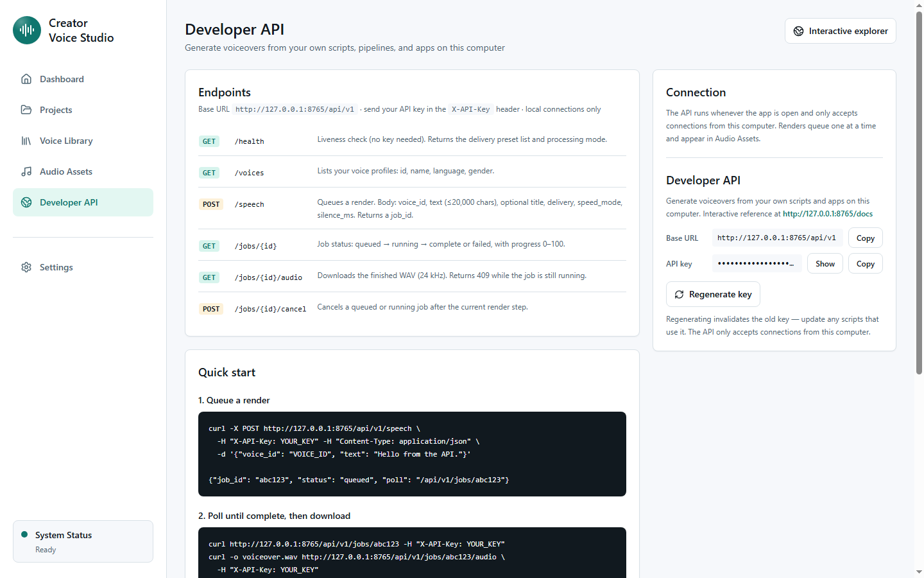Viewport: 924px width, 578px height.
Task: Click the Projects folder icon
Action: click(26, 110)
